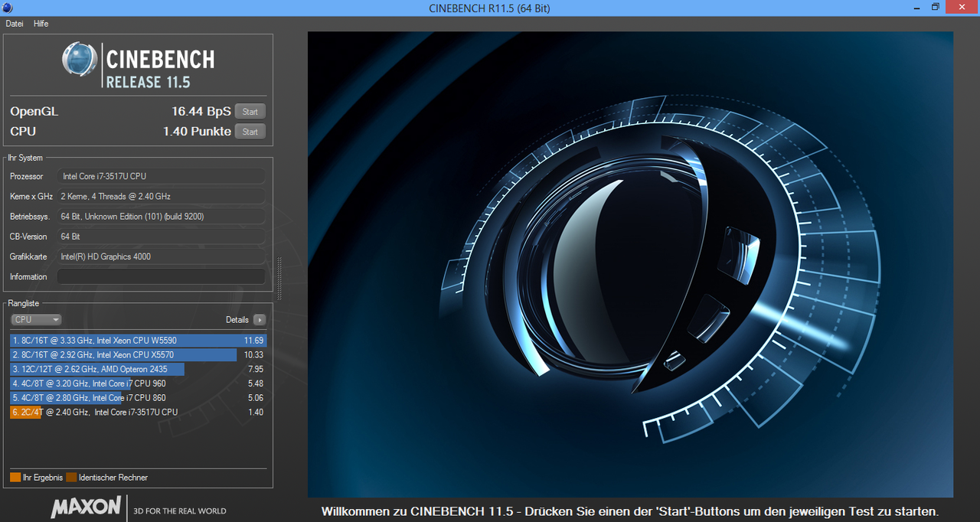The width and height of the screenshot is (980, 522).
Task: Select the Intel Xeon X5570 ranking row
Action: [x=138, y=355]
